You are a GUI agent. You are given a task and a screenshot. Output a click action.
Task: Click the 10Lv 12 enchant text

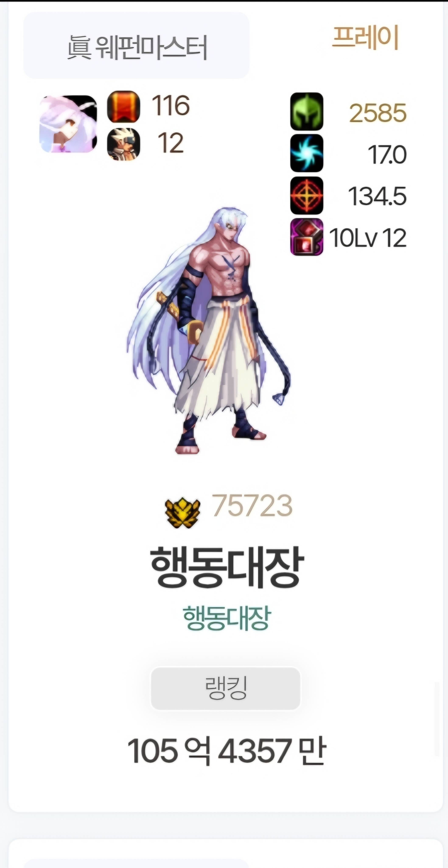(x=367, y=238)
